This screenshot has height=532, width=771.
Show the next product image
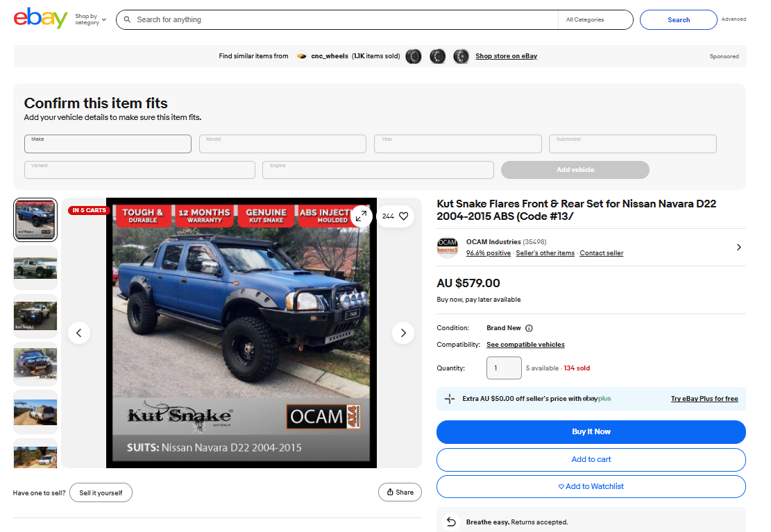(x=403, y=333)
